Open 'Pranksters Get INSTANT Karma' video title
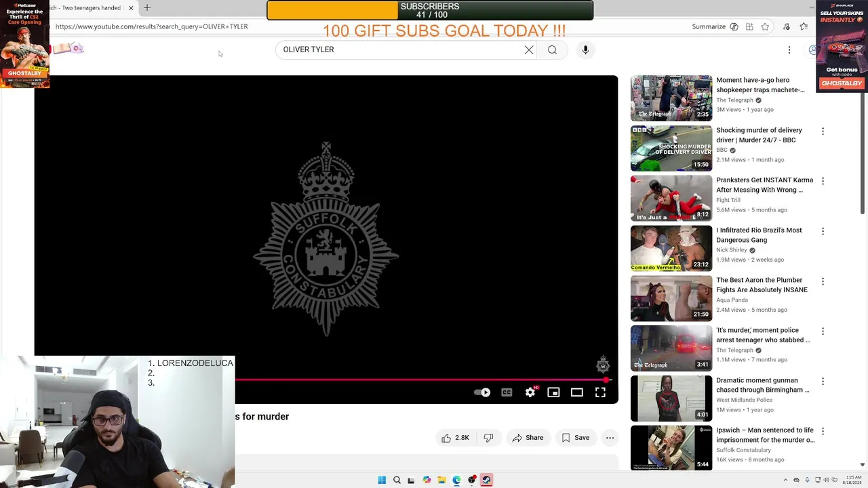This screenshot has height=488, width=868. pyautogui.click(x=764, y=185)
